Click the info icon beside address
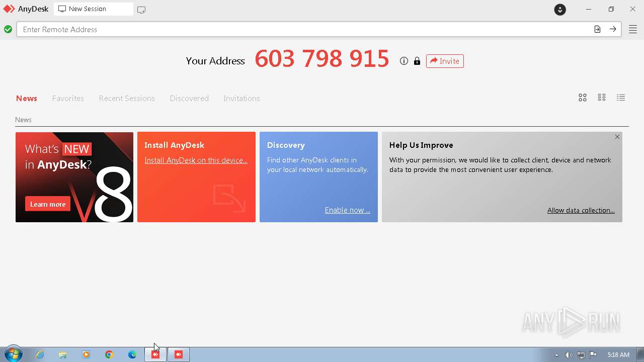This screenshot has width=644, height=362. coord(404,61)
